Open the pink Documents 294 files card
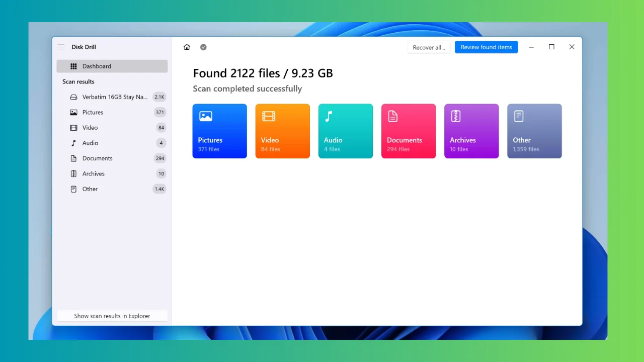This screenshot has height=362, width=644. [x=409, y=131]
